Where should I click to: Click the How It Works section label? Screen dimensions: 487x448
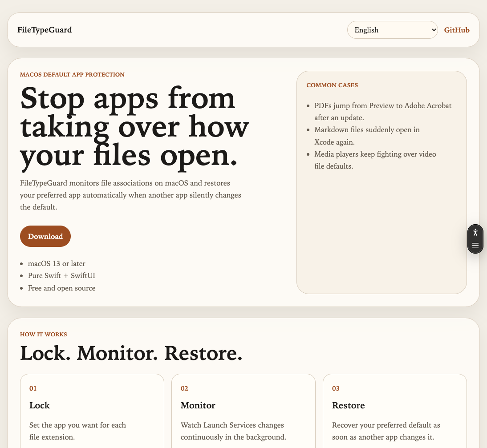pos(44,334)
